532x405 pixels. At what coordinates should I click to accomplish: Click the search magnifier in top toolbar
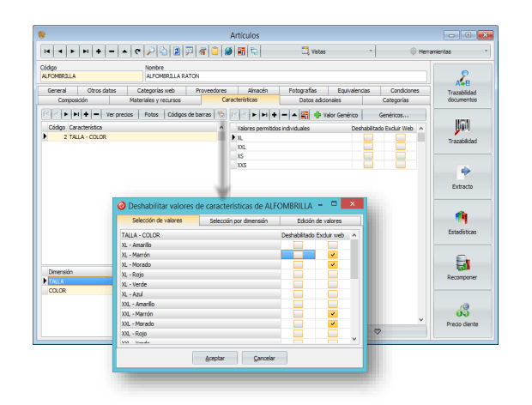pyautogui.click(x=150, y=51)
